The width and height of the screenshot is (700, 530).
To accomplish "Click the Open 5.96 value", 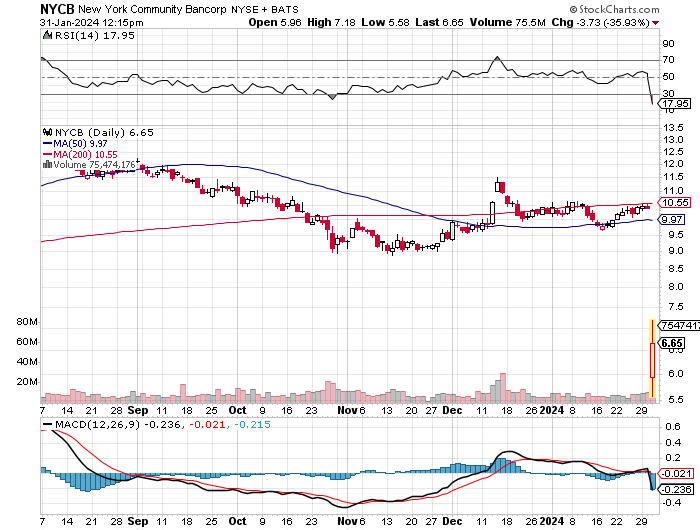I will tap(275, 22).
